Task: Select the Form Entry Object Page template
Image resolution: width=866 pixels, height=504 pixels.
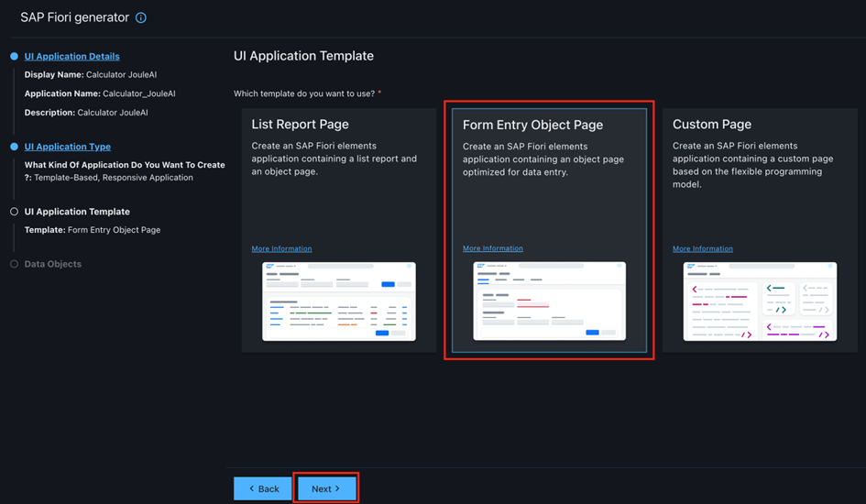Action: 549,183
